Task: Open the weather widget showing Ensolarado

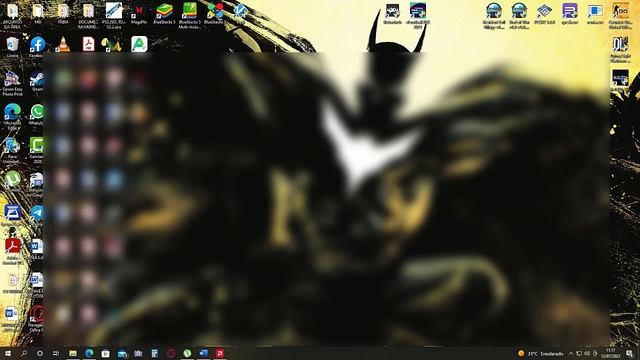Action: [540, 353]
